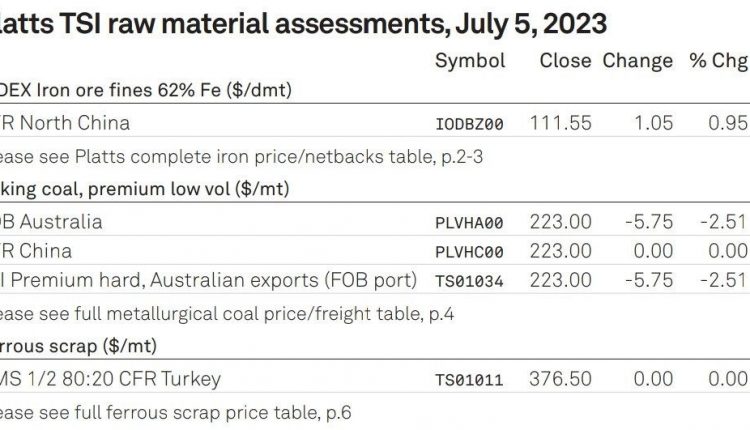
Task: Click the PLVHC00 symbol code
Action: (469, 252)
